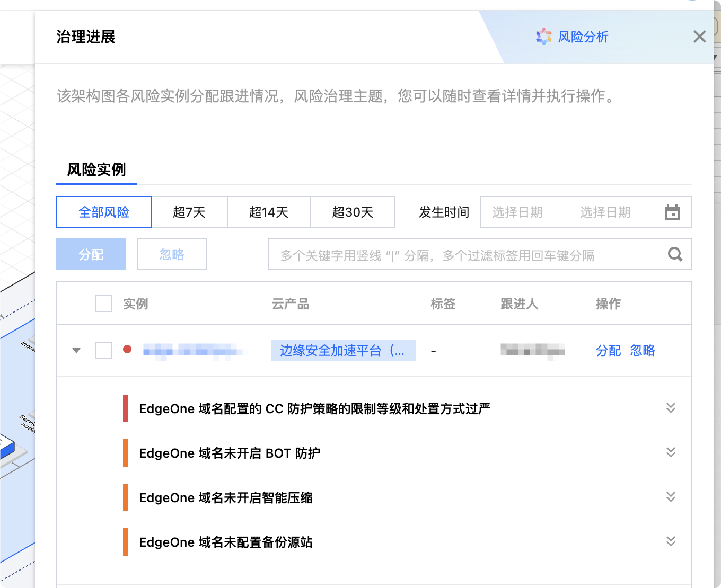Select the 全部风险 filter

(104, 212)
